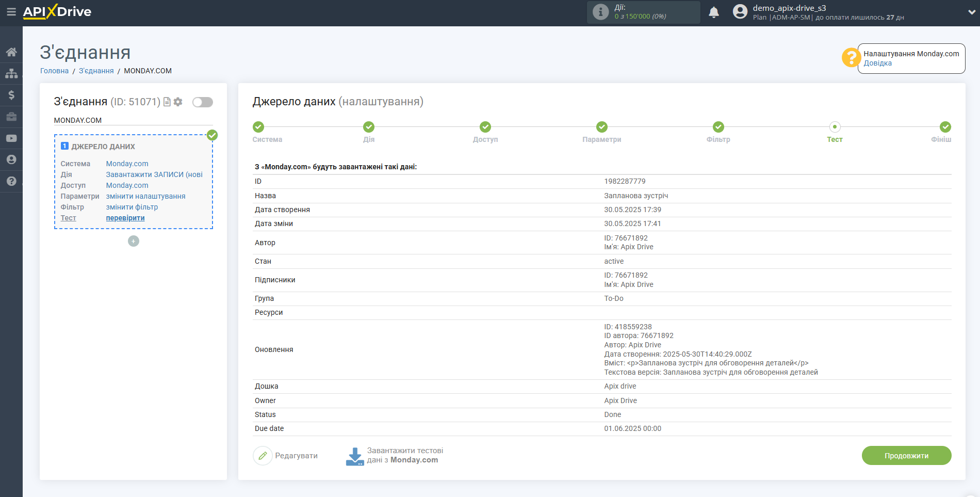This screenshot has width=980, height=497.
Task: Toggle the connection on/off switch
Action: click(203, 102)
